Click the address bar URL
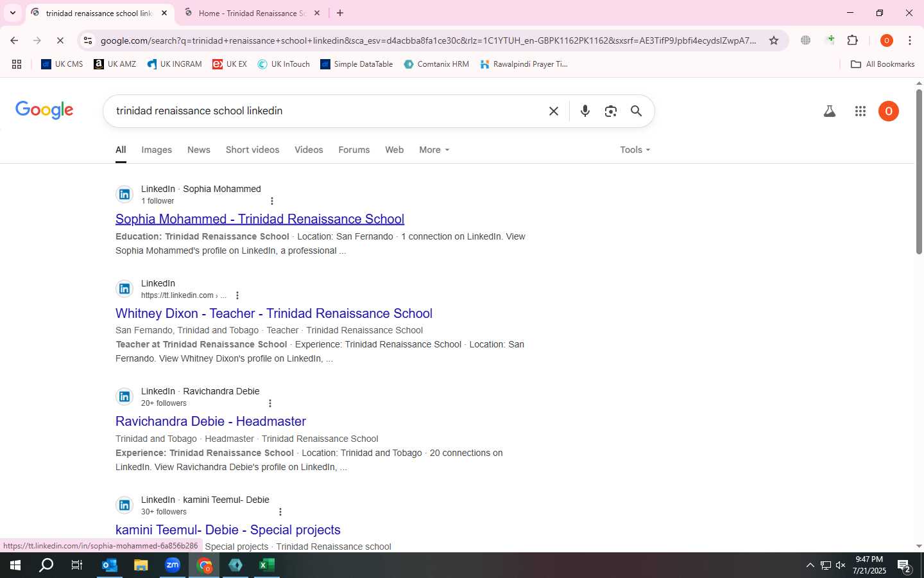The width and height of the screenshot is (924, 578). coord(429,40)
